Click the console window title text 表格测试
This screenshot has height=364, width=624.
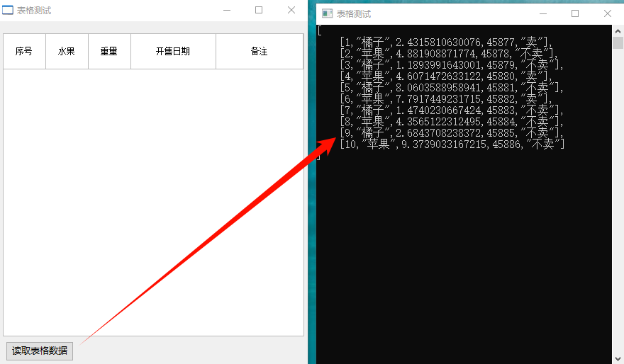coord(354,14)
